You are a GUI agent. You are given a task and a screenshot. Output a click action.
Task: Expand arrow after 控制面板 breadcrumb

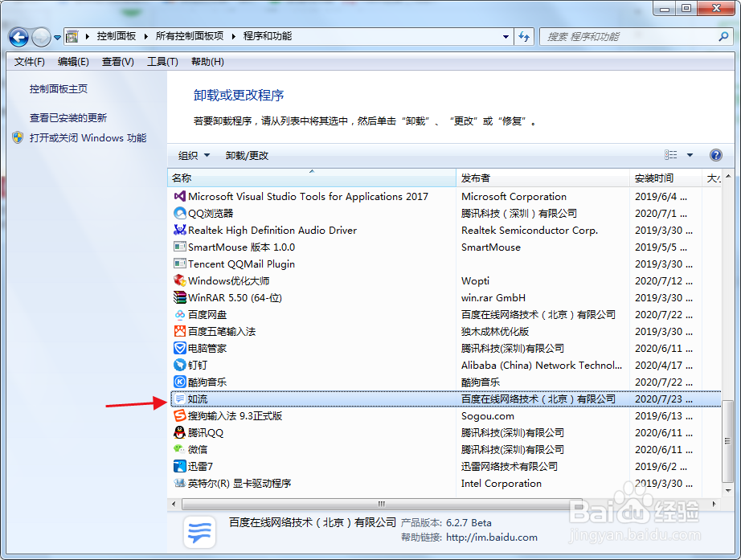coord(145,36)
